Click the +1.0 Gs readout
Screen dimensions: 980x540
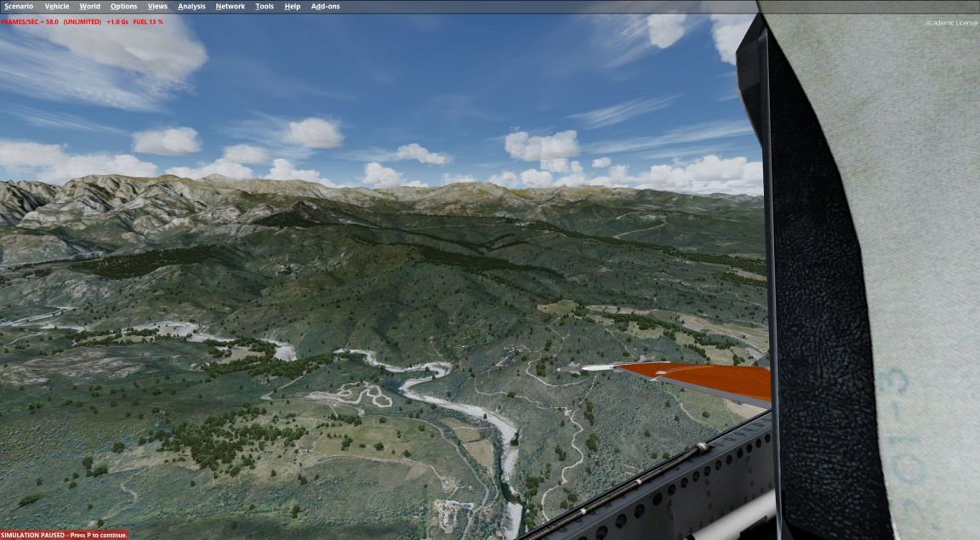[x=117, y=22]
